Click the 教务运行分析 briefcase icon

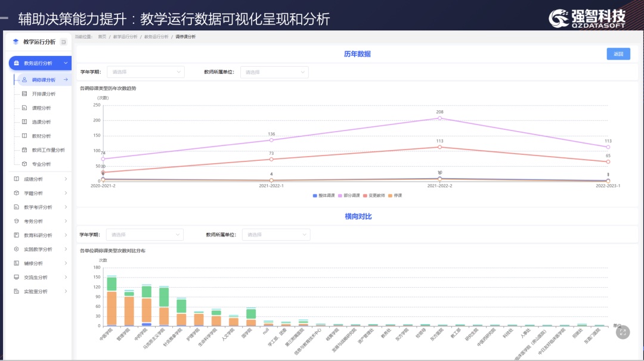(x=17, y=63)
